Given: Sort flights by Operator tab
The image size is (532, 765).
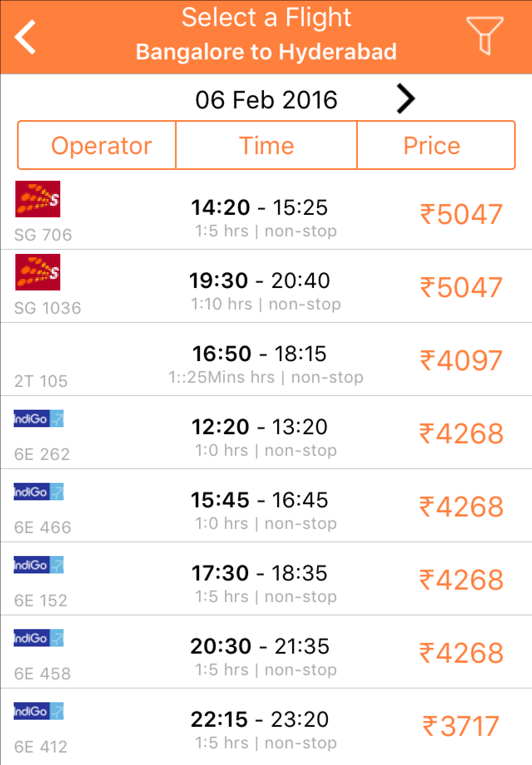Looking at the screenshot, I should 97,145.
